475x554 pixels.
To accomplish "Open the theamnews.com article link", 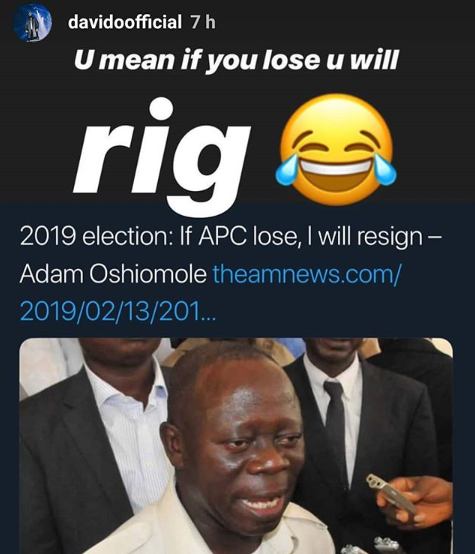I will click(x=307, y=274).
